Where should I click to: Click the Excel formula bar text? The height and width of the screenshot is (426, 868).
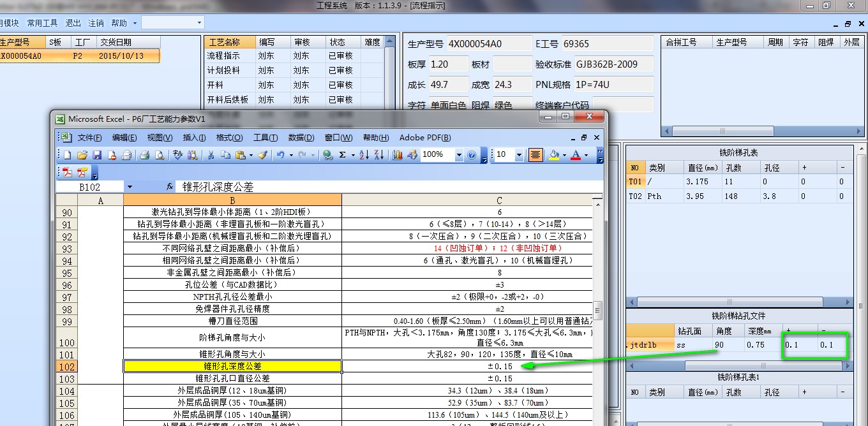point(218,187)
